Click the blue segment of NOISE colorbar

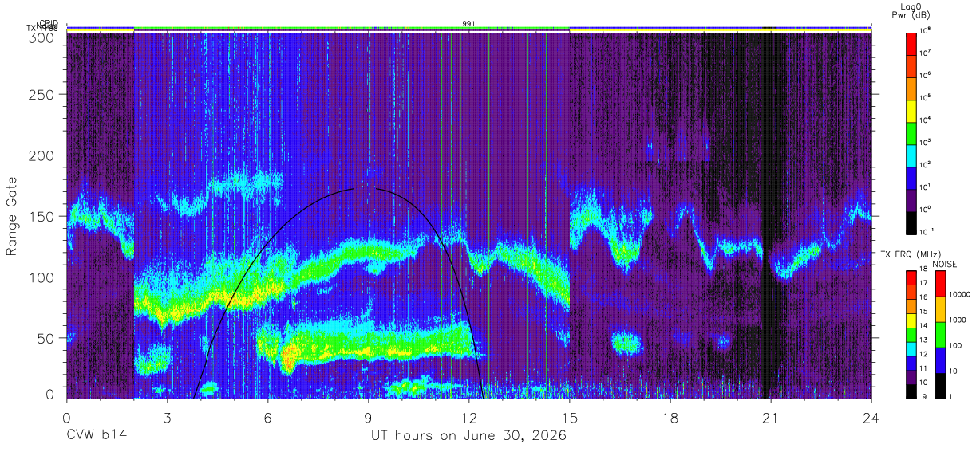click(x=939, y=360)
